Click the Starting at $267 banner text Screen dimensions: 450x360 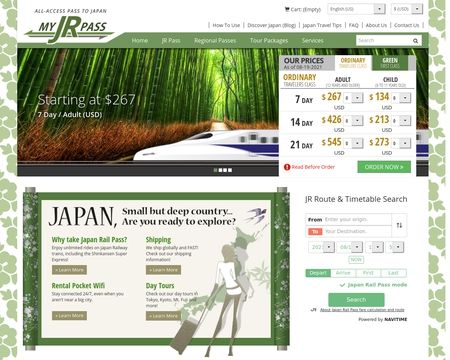click(x=87, y=100)
